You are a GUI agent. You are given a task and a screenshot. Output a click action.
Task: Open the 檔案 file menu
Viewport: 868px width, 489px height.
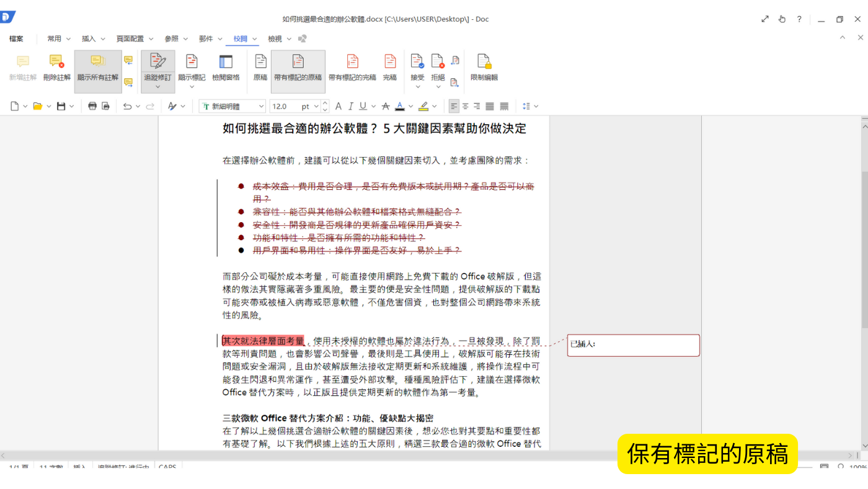pos(17,38)
